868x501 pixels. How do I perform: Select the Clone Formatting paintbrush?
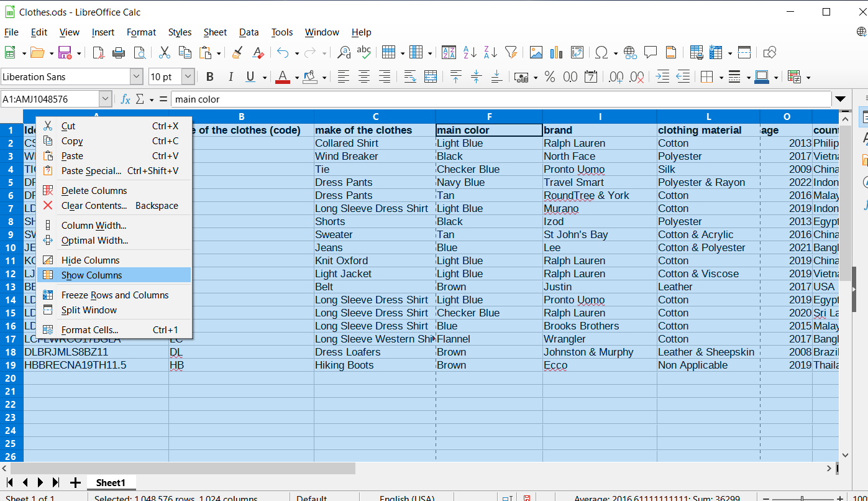(x=237, y=53)
